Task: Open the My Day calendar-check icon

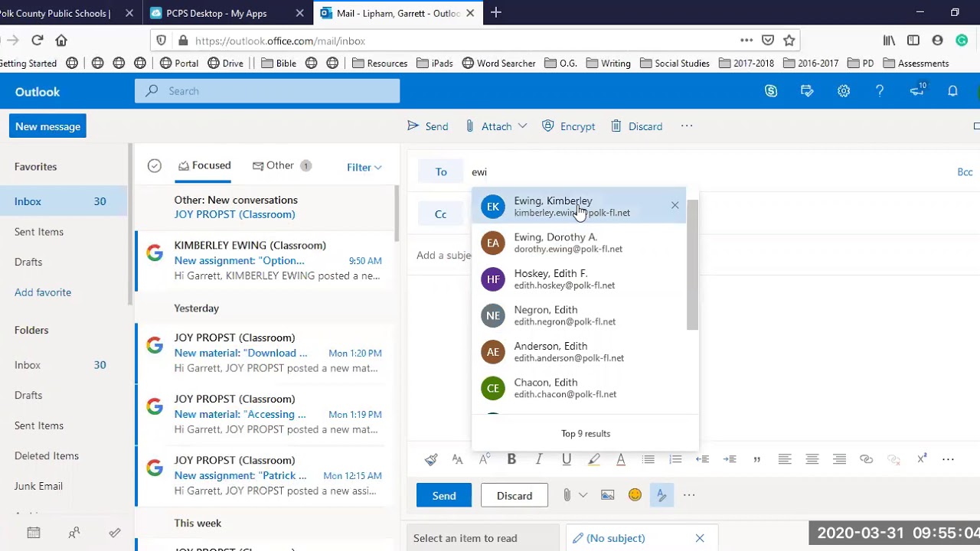Action: pyautogui.click(x=807, y=91)
